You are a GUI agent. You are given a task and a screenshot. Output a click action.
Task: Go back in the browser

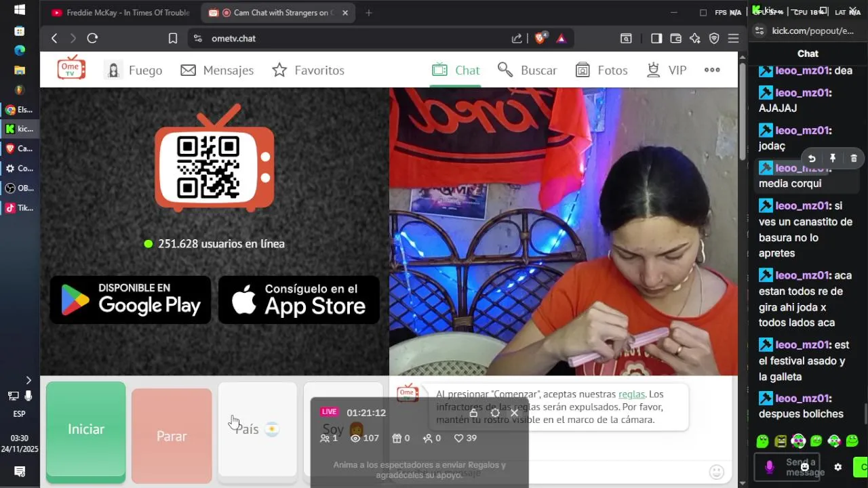54,39
